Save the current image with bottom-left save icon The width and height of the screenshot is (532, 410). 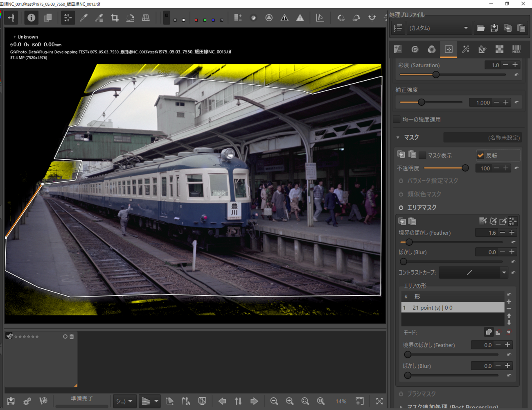[11, 401]
